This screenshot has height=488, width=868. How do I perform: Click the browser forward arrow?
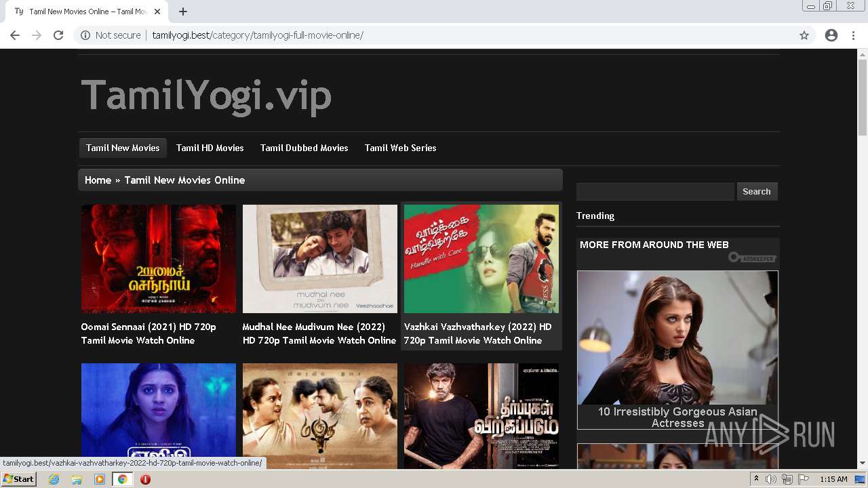(x=37, y=35)
